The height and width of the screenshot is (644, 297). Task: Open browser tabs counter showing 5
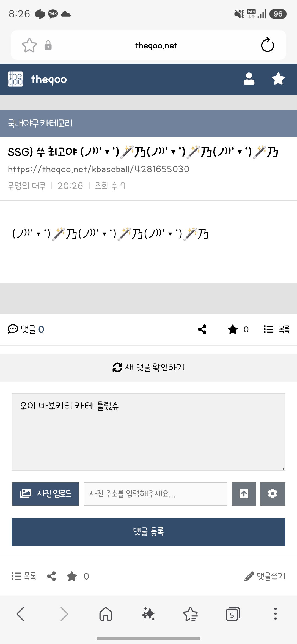point(233,614)
